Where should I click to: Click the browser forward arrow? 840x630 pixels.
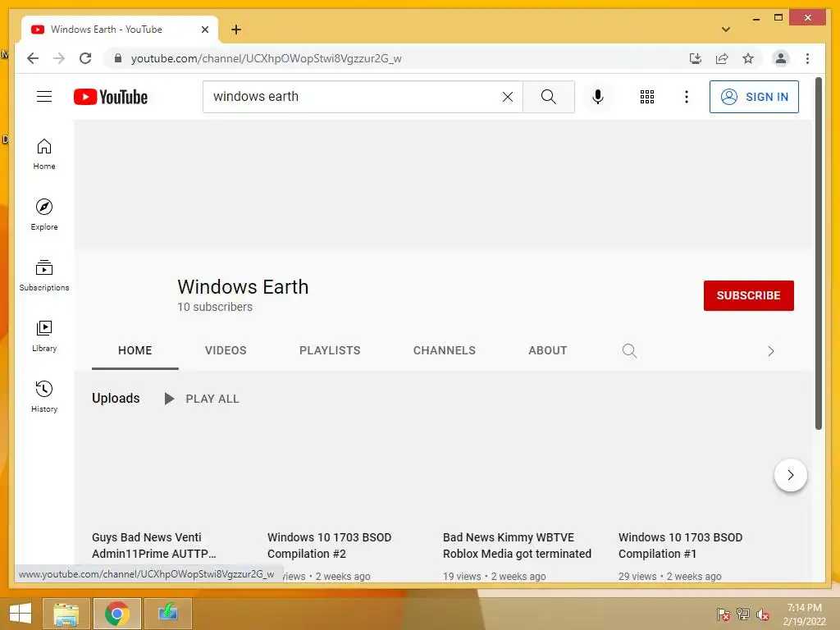pyautogui.click(x=59, y=58)
